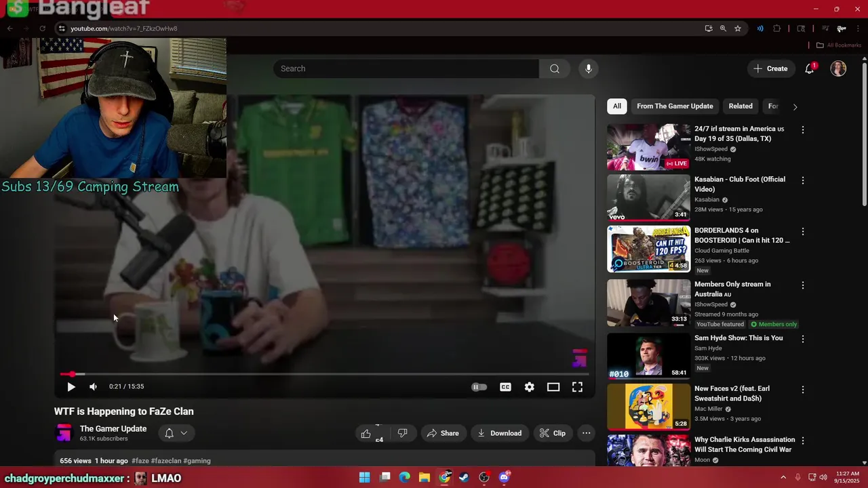Click the zoom magnifier in address bar

(723, 28)
